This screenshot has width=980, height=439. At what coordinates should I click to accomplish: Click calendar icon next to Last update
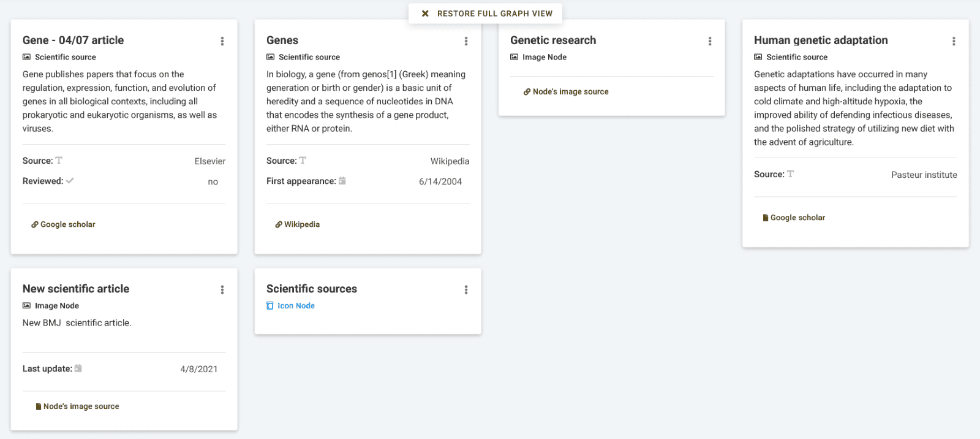coord(78,368)
